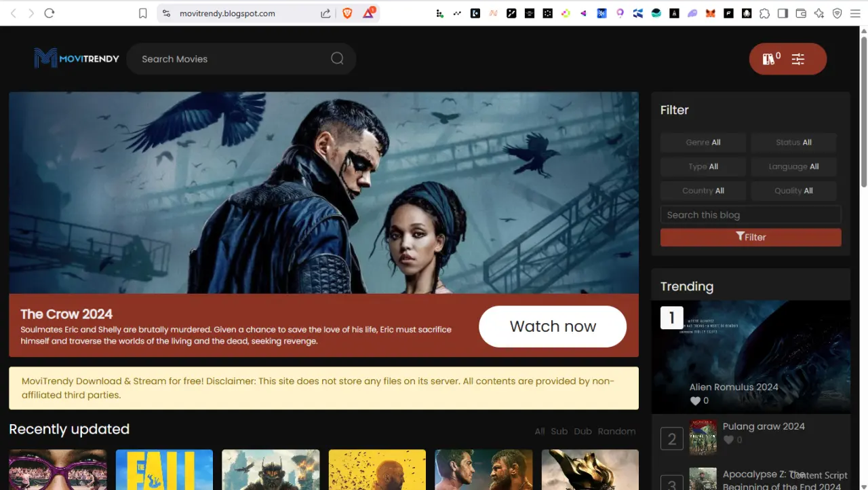Open the Type All filter dropdown
Screen dimensions: 868x490
(703, 166)
